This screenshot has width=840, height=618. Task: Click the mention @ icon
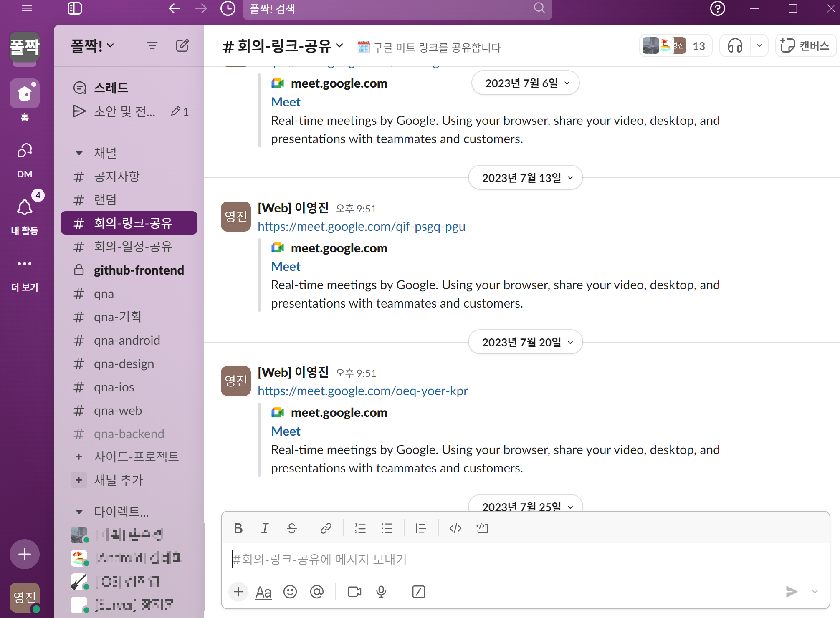(317, 592)
